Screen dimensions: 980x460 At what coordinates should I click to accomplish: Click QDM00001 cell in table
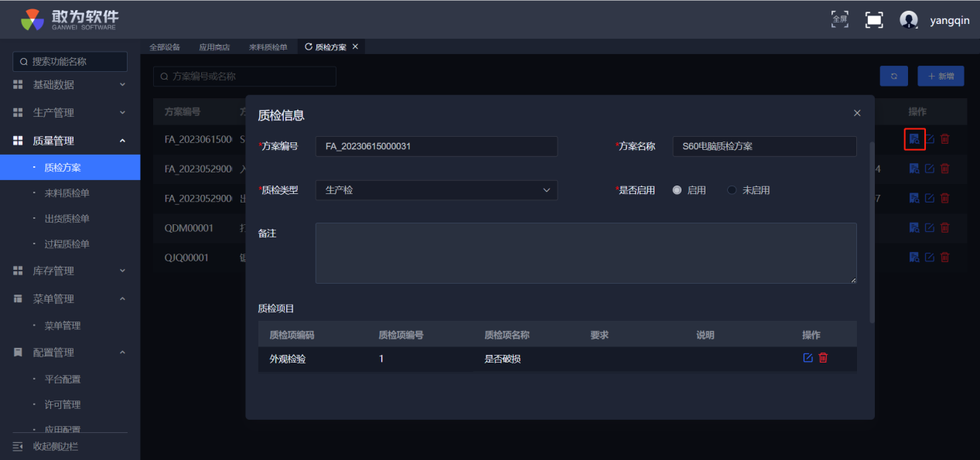[x=189, y=228]
